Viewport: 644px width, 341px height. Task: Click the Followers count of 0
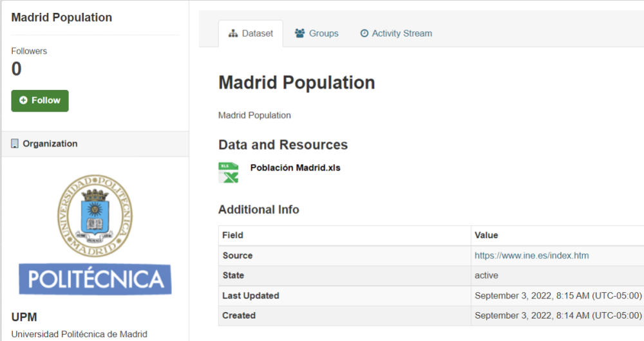coord(17,69)
